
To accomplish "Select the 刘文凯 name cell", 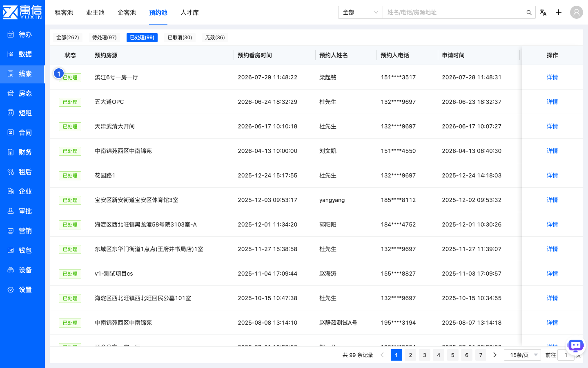I will click(328, 151).
